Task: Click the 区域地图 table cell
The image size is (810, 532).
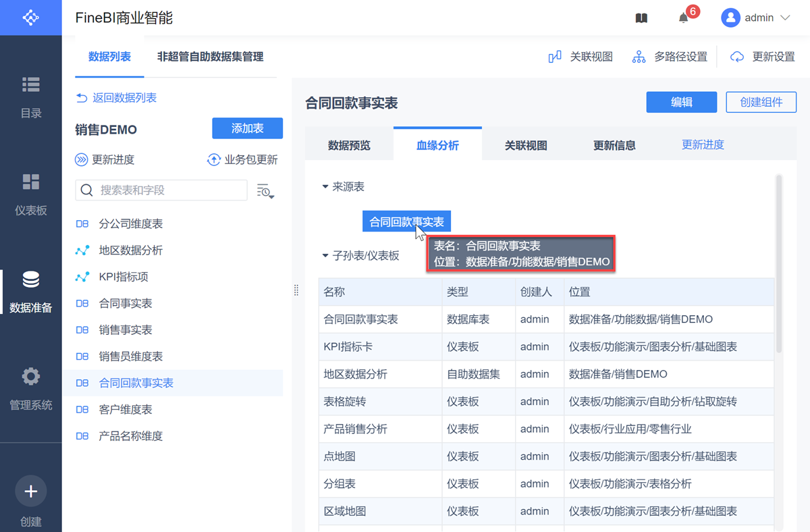Action: click(x=381, y=511)
